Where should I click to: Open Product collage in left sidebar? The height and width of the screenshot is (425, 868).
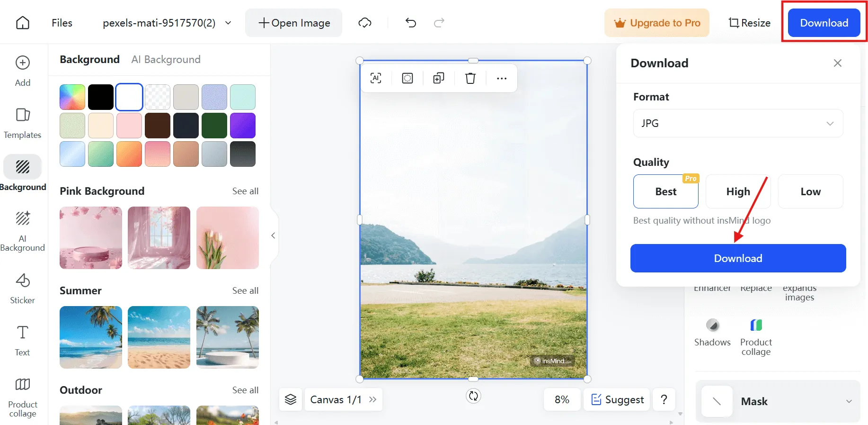pos(23,397)
